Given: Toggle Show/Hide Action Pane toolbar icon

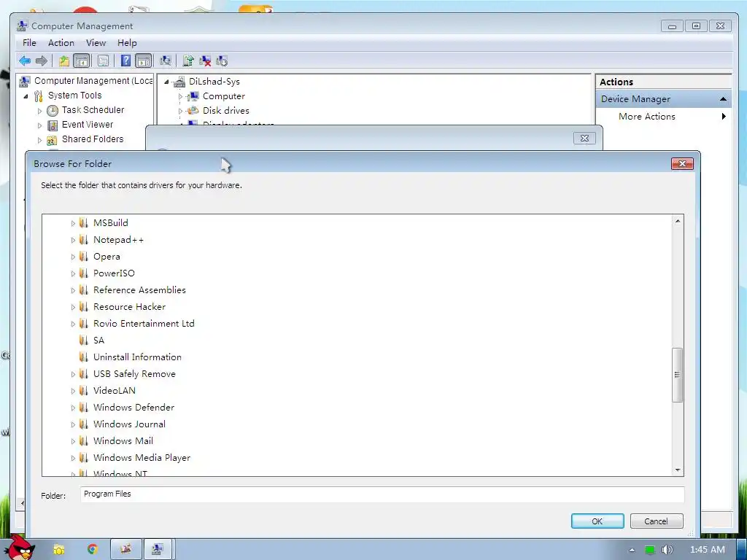Looking at the screenshot, I should 144,61.
